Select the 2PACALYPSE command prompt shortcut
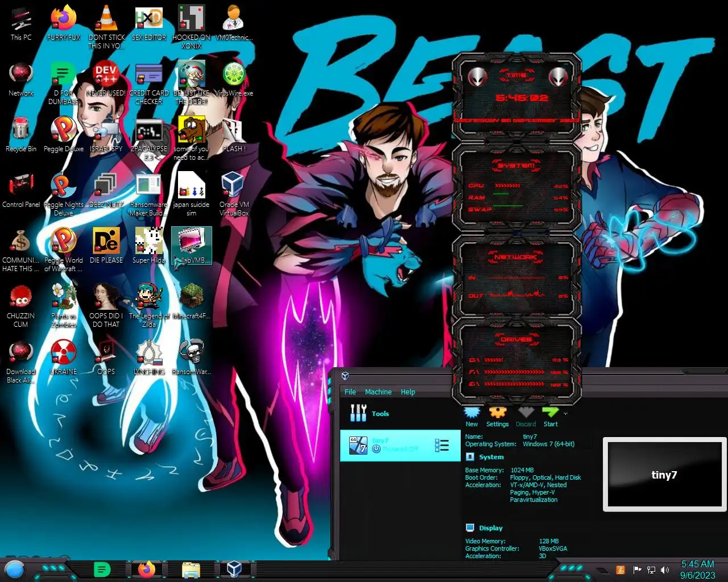728x582 pixels. tap(149, 139)
